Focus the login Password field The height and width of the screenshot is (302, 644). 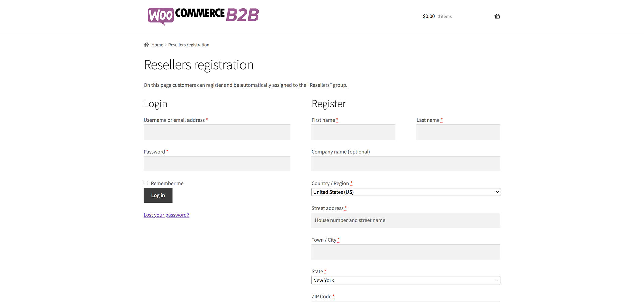coord(217,164)
